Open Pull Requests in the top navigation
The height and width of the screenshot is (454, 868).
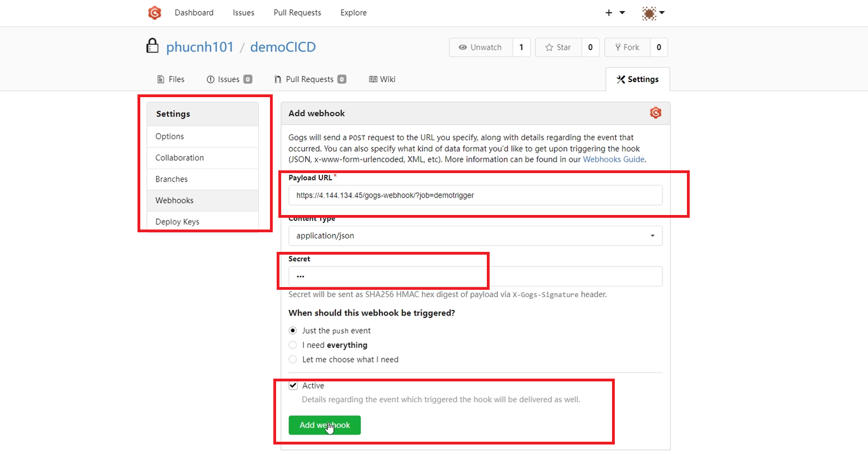[297, 13]
